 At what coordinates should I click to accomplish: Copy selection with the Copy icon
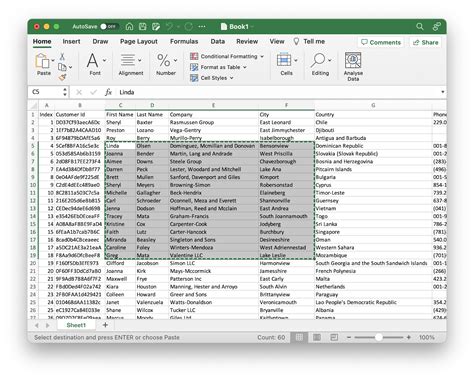(x=62, y=67)
